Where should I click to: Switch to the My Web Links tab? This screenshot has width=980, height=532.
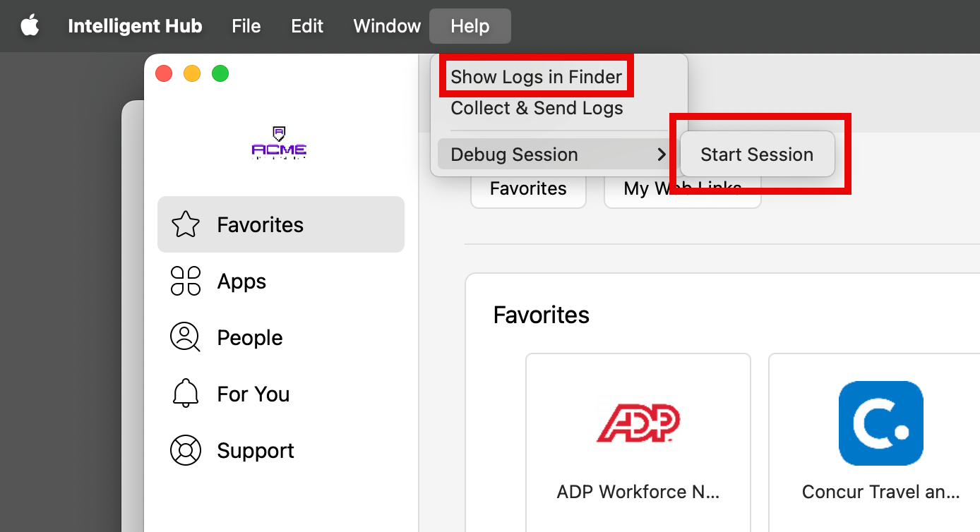pos(682,188)
